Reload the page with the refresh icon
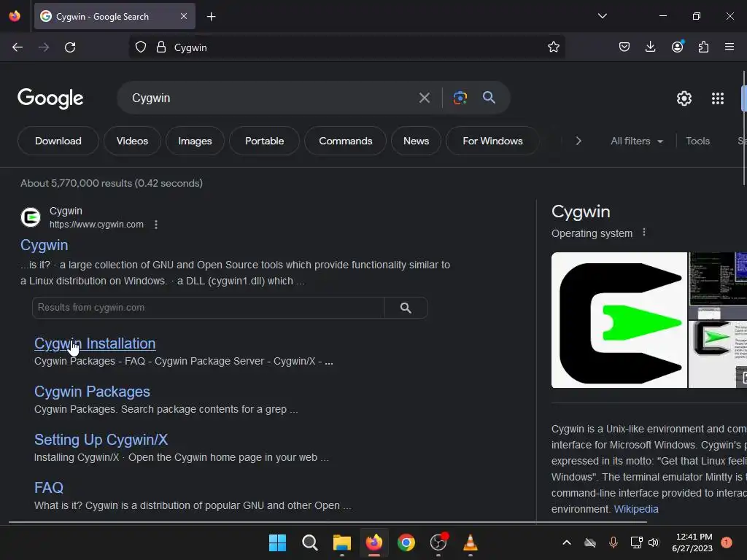The height and width of the screenshot is (560, 747). coord(70,47)
